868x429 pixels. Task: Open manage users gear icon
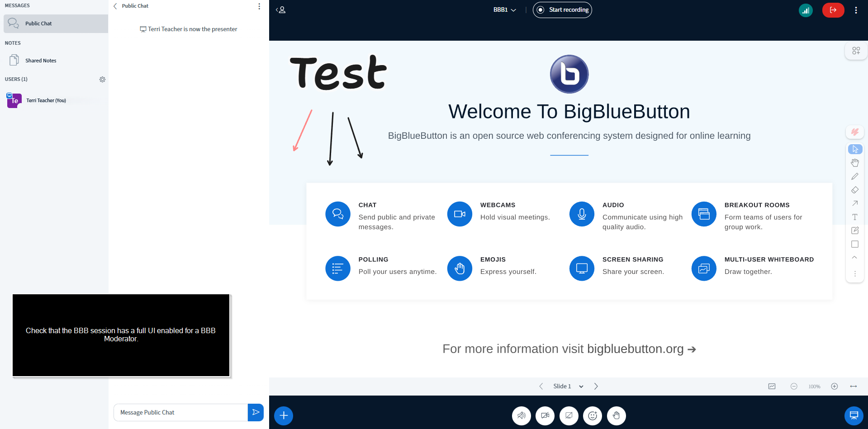click(x=102, y=80)
